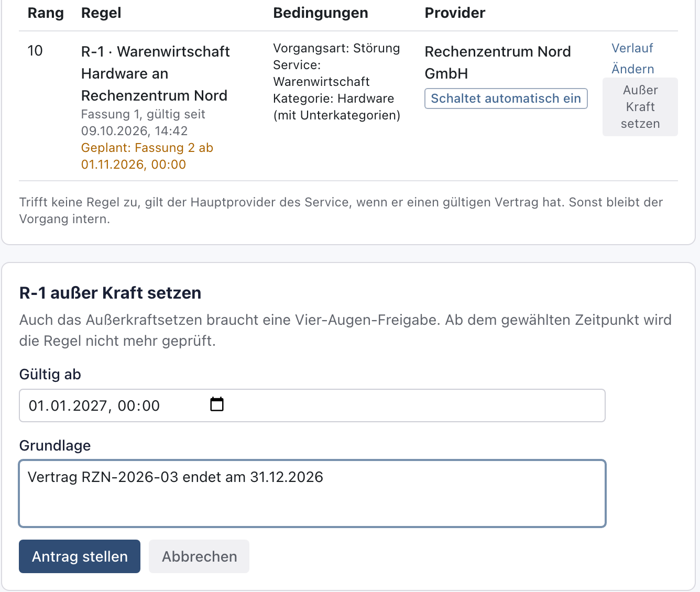Image resolution: width=700 pixels, height=592 pixels.
Task: Select the Fassung 1, gültig seit text
Action: pyautogui.click(x=143, y=123)
